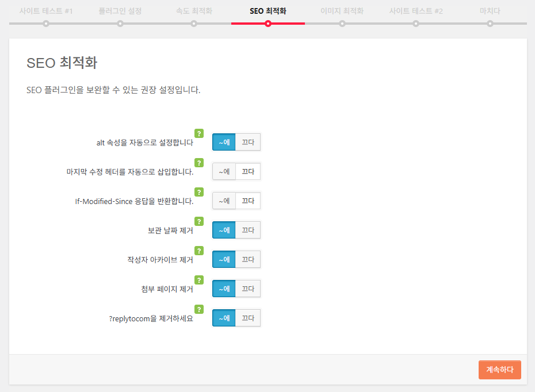Viewport: 535px width, 392px height.
Task: Disable the 보관 날짜 제거 option
Action: pos(248,230)
